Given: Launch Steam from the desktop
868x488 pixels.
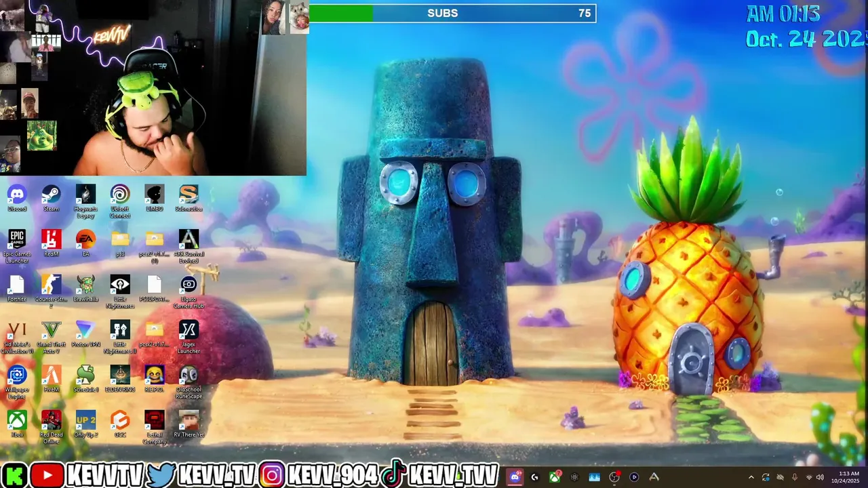Looking at the screenshot, I should [x=51, y=199].
